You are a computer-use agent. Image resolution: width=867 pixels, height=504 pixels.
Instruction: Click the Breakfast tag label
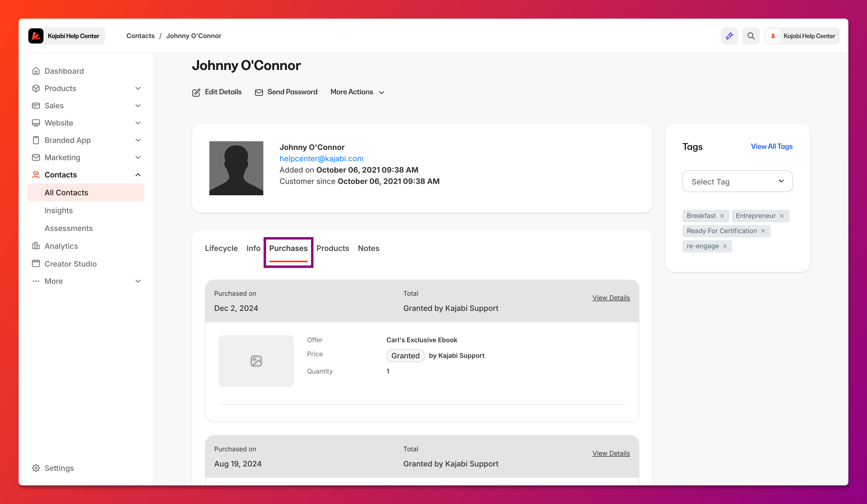pyautogui.click(x=701, y=216)
